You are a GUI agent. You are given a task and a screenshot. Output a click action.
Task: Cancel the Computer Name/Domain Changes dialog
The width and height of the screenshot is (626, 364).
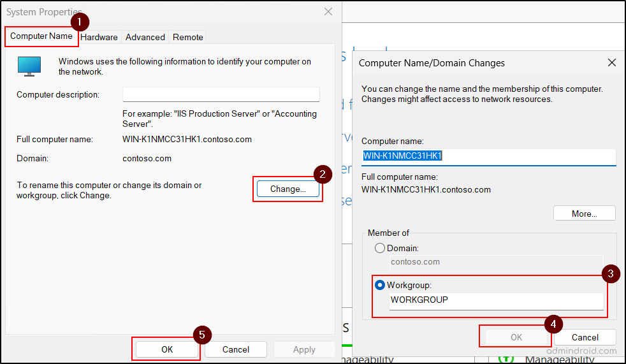click(585, 337)
